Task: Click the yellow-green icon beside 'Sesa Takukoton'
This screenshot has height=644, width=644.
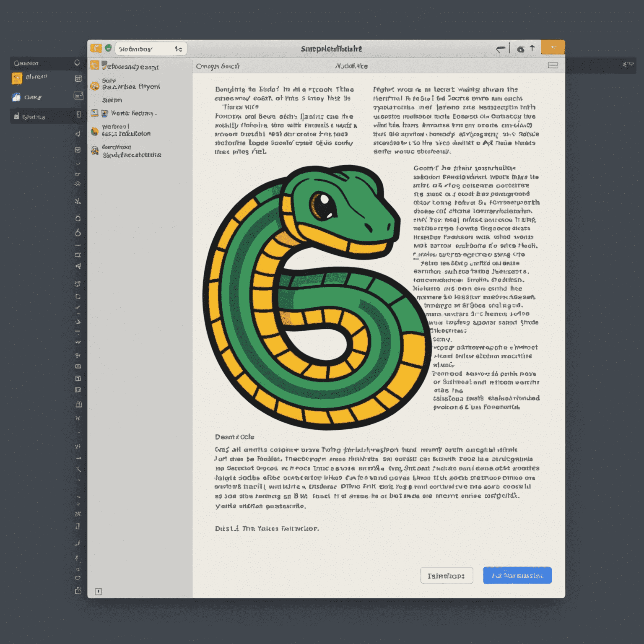Action: tap(95, 132)
